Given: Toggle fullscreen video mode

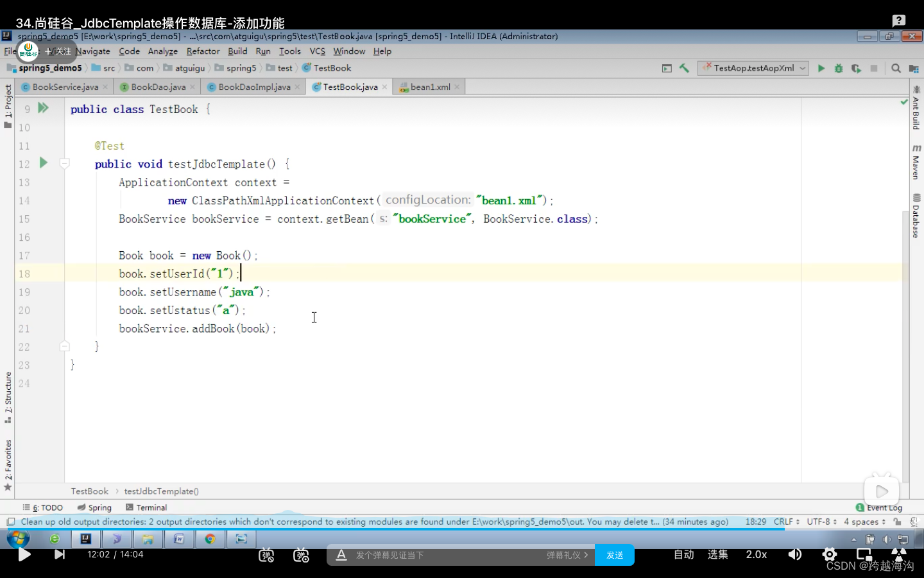Looking at the screenshot, I should click(899, 554).
